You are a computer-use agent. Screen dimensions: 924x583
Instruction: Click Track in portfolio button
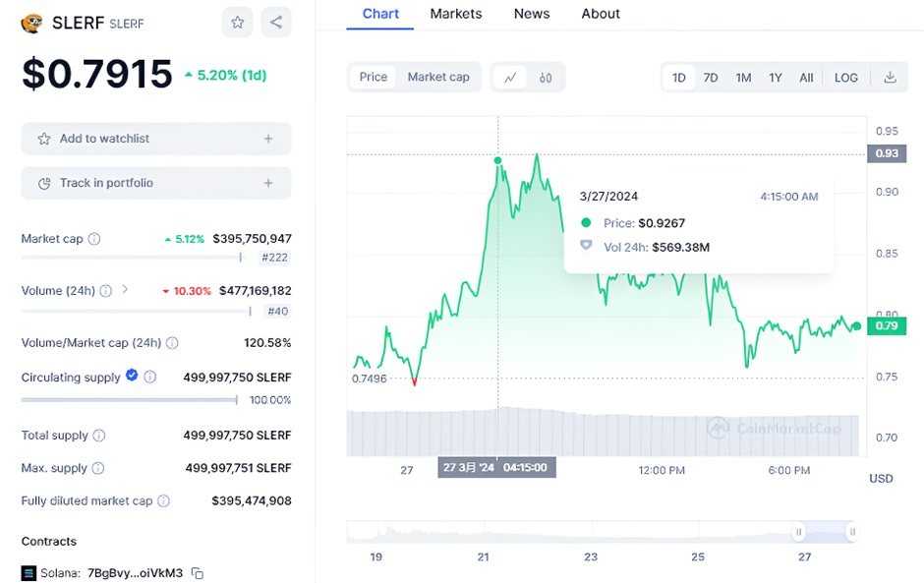[156, 183]
